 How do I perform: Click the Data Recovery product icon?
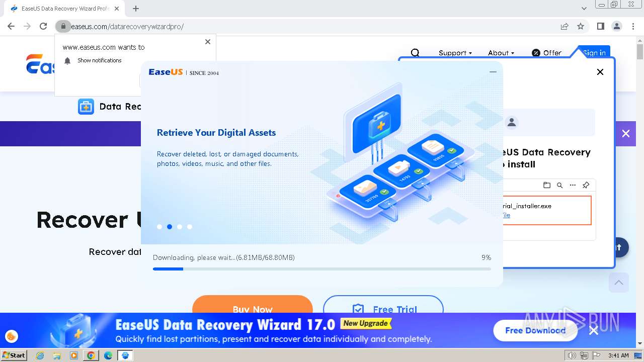point(86,107)
